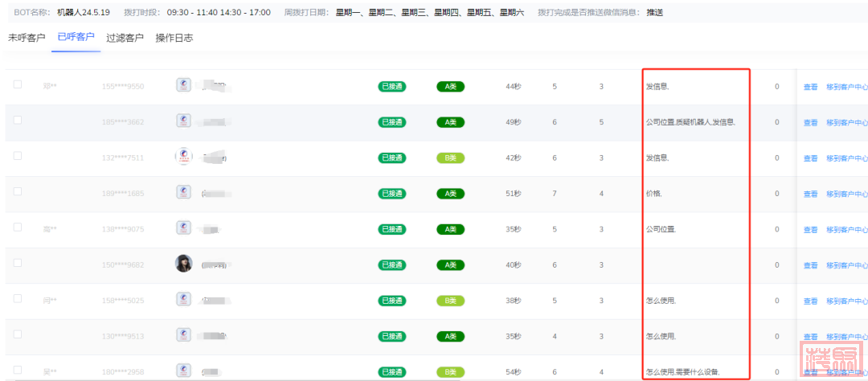This screenshot has width=868, height=381.
Task: Click the avatar icon for 130****9513
Action: (x=183, y=335)
